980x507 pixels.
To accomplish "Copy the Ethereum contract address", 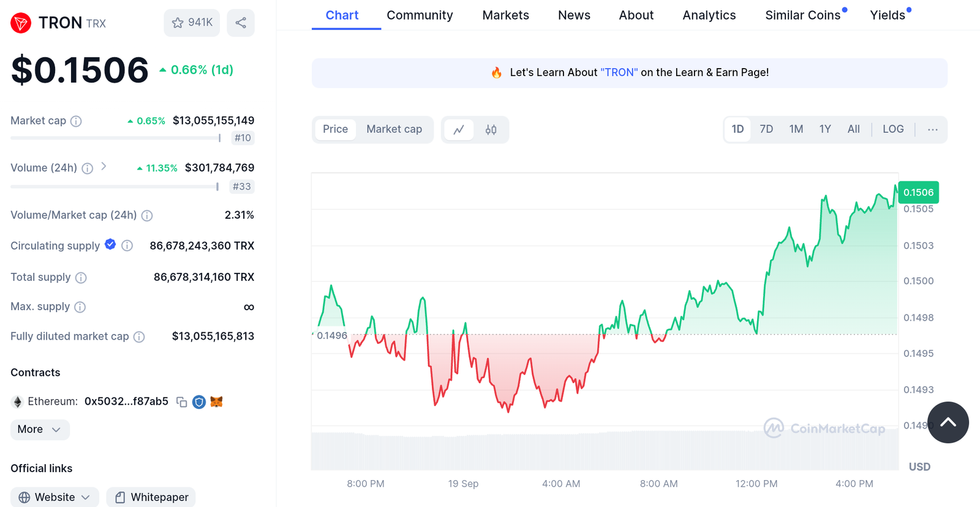I will pyautogui.click(x=181, y=402).
